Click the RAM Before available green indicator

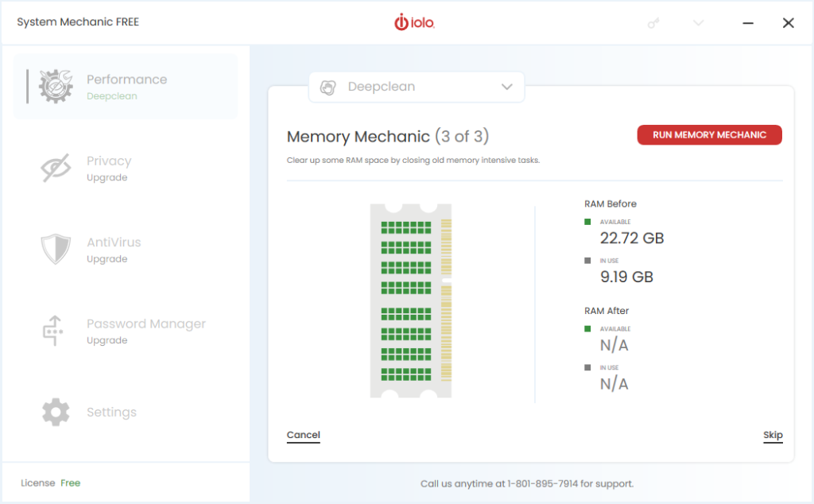point(587,221)
